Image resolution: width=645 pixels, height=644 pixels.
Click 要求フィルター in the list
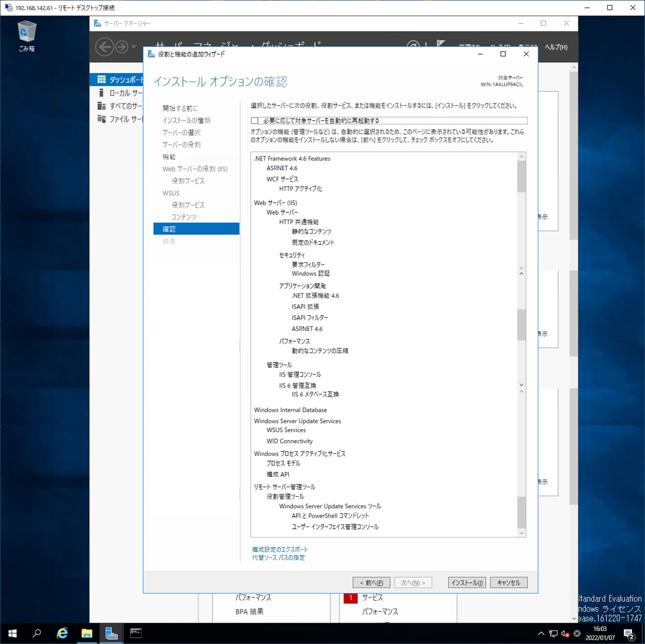pyautogui.click(x=308, y=265)
